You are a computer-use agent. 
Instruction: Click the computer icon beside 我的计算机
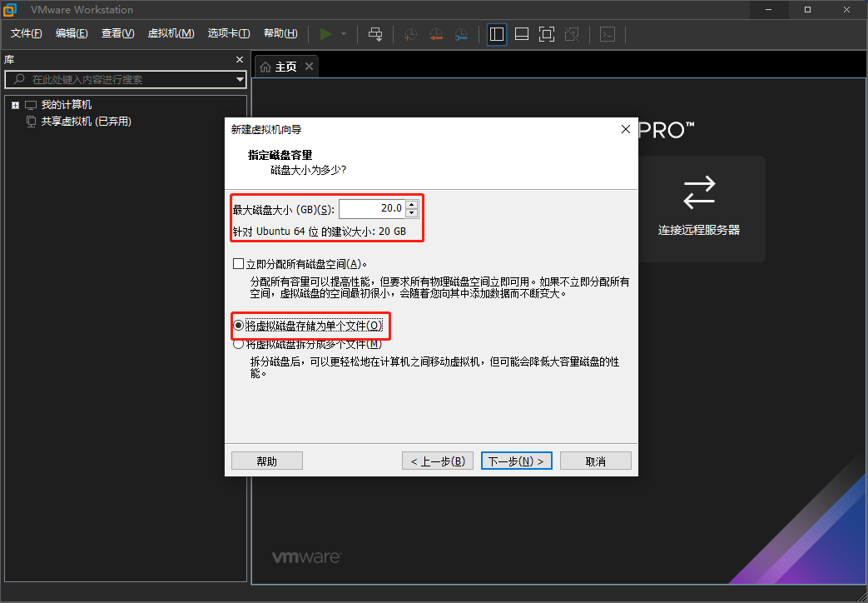tap(31, 105)
